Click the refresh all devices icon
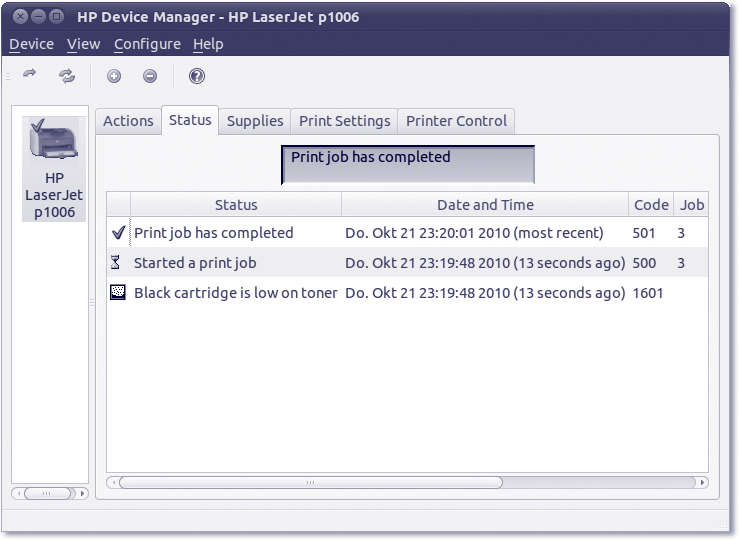This screenshot has width=739, height=540. click(67, 75)
